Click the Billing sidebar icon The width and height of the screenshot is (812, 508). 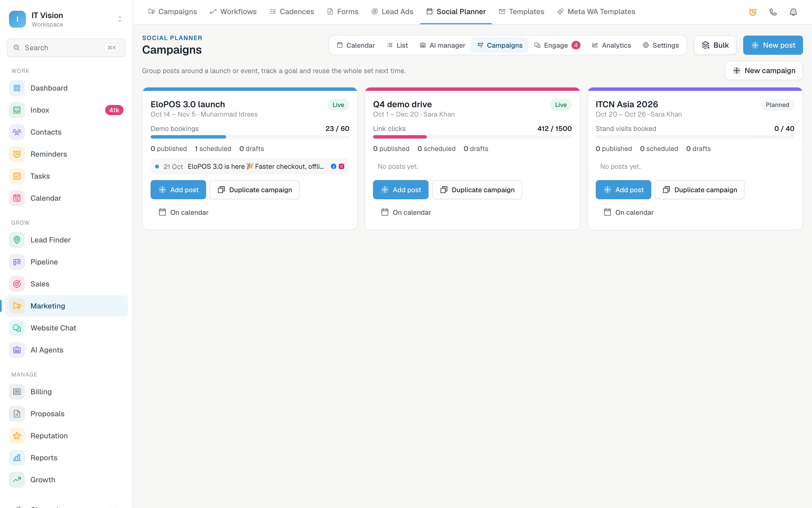[x=17, y=392]
